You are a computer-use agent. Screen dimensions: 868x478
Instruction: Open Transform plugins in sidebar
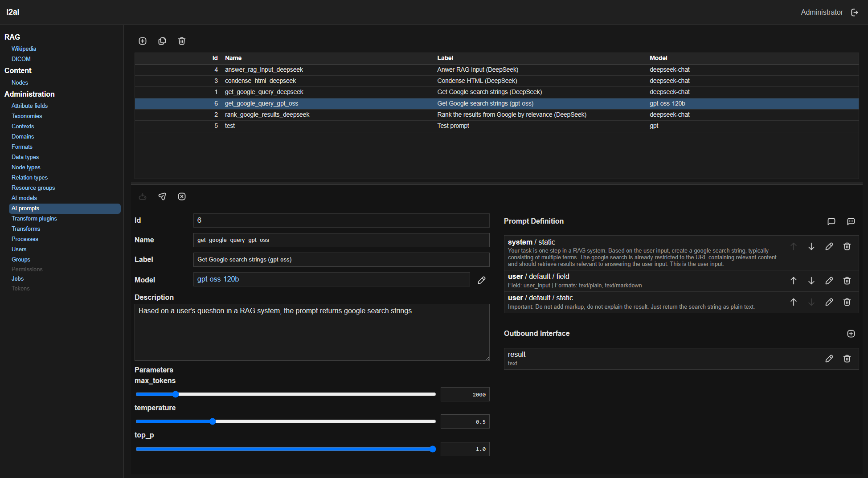click(x=34, y=218)
